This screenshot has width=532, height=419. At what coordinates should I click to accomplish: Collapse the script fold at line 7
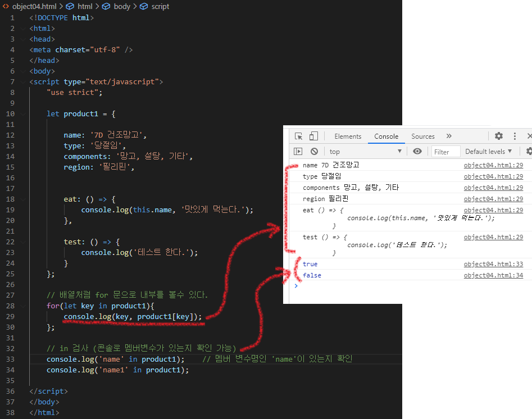(x=22, y=82)
